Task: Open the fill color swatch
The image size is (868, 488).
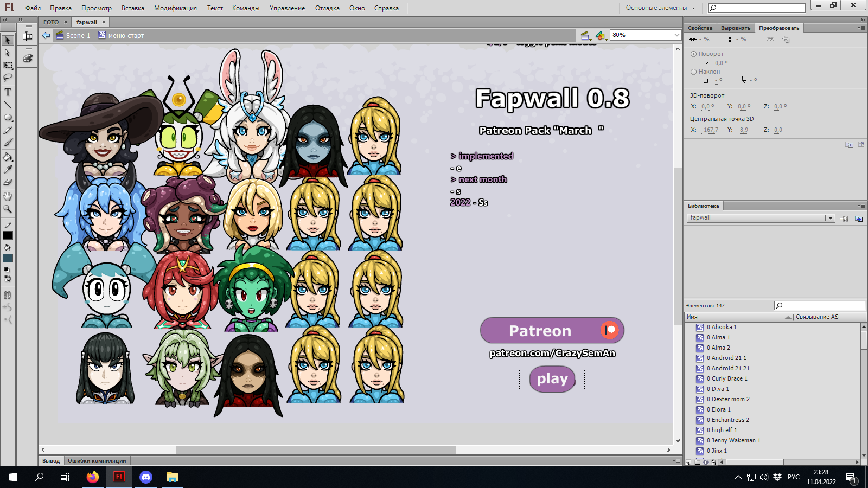Action: (8, 258)
